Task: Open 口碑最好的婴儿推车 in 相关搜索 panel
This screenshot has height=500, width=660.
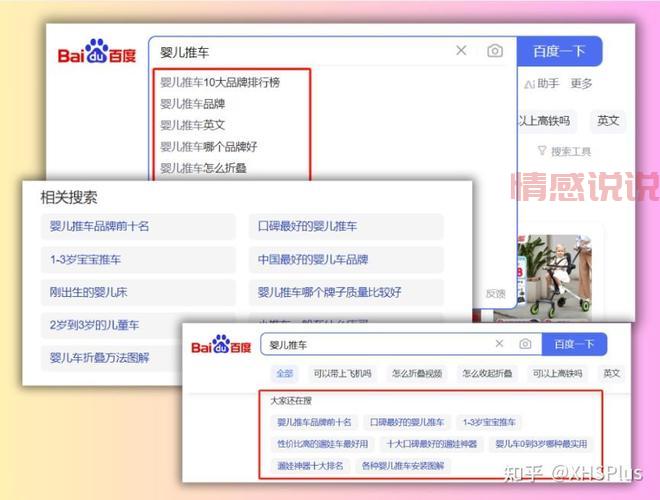Action: pyautogui.click(x=346, y=226)
